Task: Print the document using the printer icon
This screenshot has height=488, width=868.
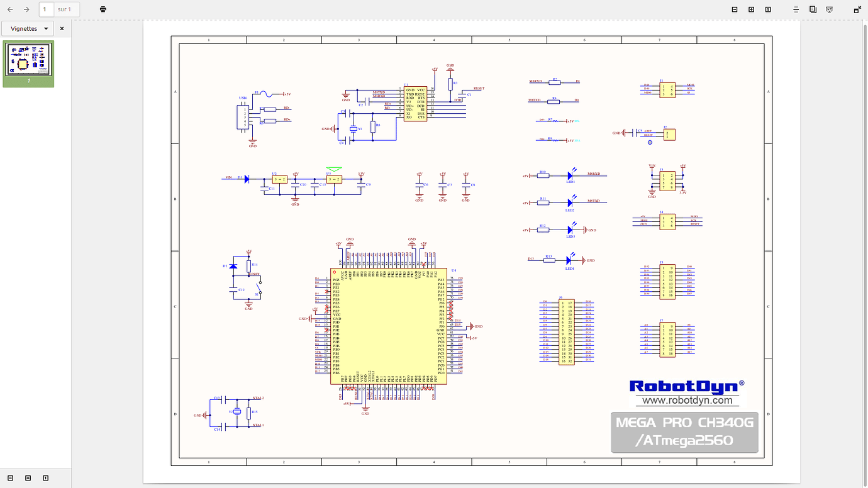Action: 103,9
